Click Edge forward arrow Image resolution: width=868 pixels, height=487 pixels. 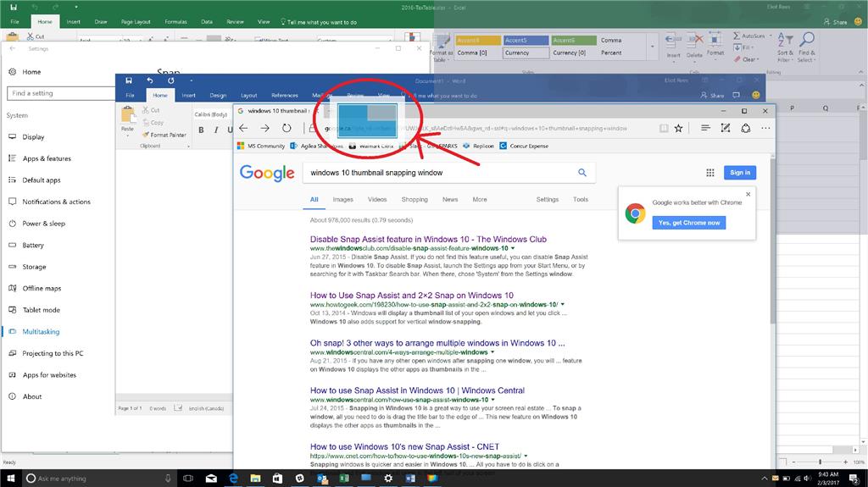[264, 129]
